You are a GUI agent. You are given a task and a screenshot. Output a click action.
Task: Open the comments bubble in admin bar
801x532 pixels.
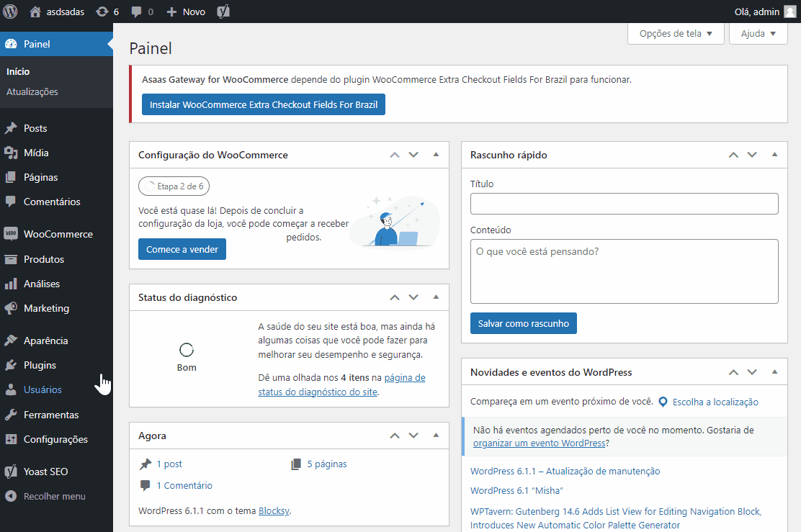point(136,12)
